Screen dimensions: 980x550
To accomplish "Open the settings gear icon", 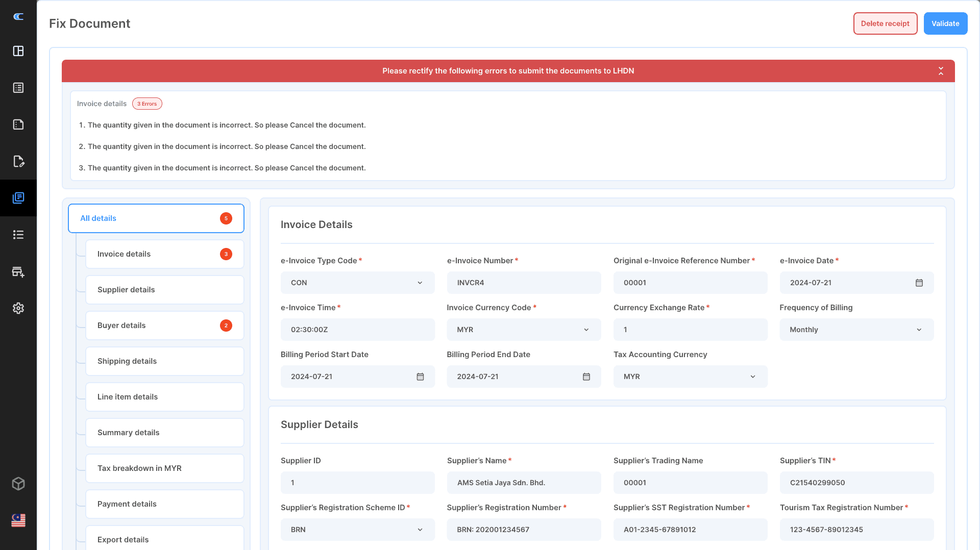I will pyautogui.click(x=18, y=308).
